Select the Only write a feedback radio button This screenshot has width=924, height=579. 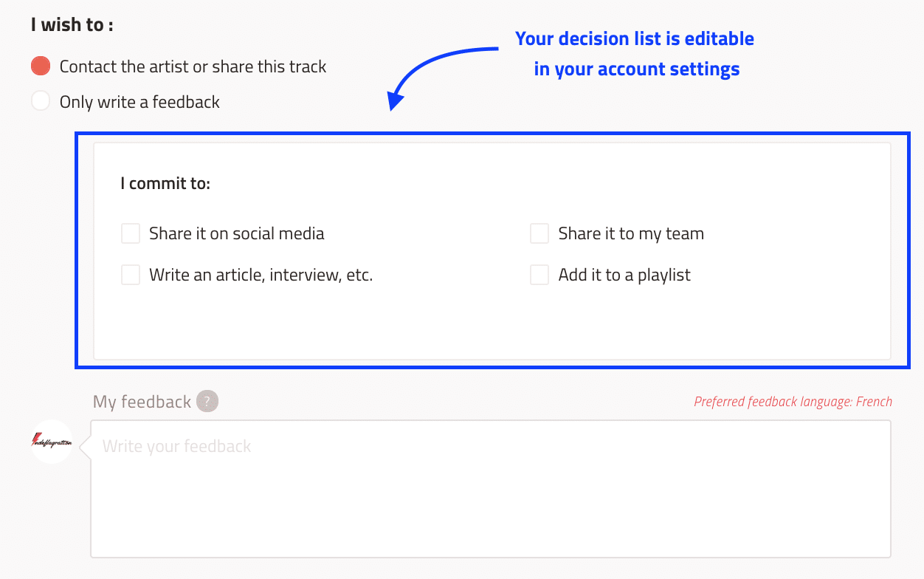click(41, 101)
